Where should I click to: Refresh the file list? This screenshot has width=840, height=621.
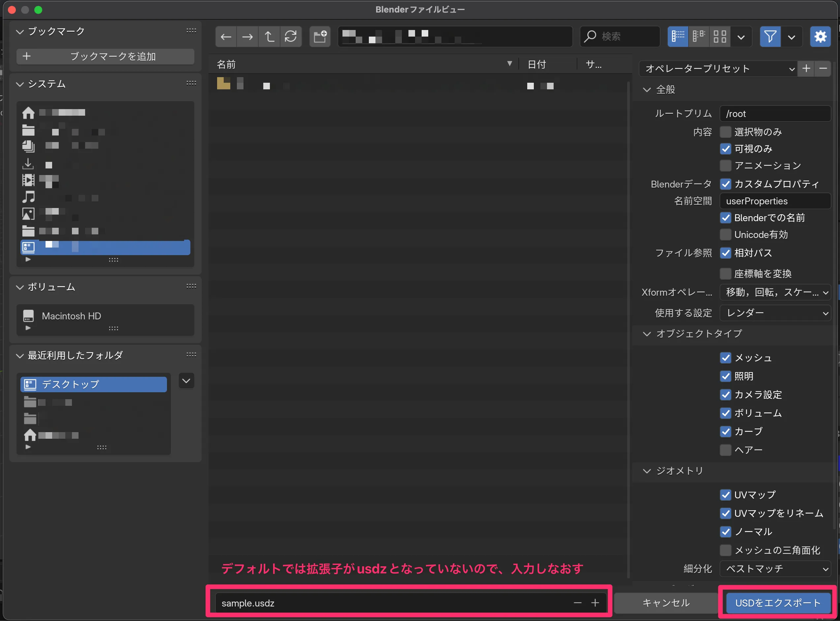(291, 37)
